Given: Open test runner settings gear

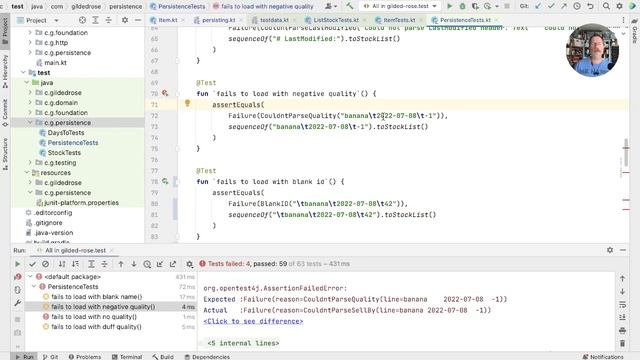Looking at the screenshot, I should (x=189, y=264).
